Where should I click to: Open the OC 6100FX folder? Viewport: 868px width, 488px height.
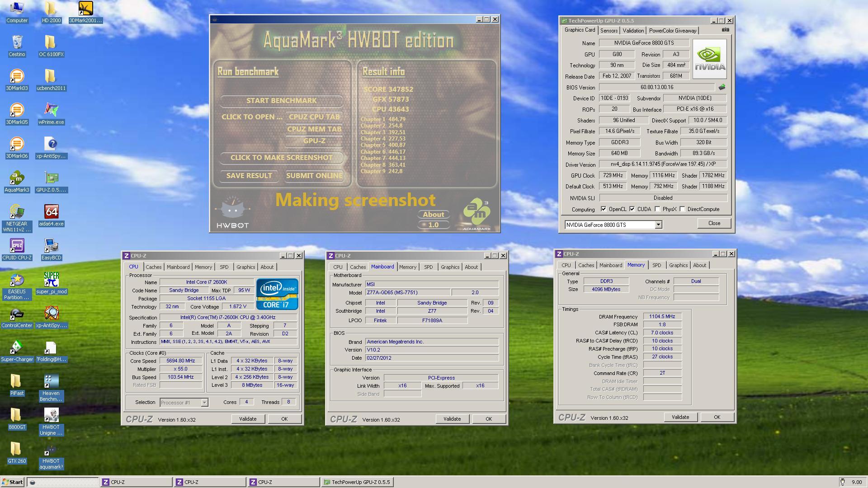click(51, 46)
